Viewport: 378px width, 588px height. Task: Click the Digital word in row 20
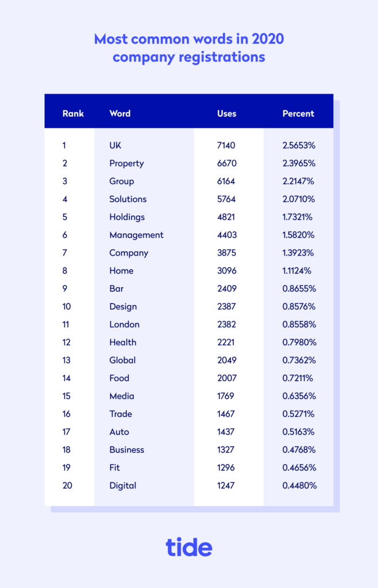[122, 486]
